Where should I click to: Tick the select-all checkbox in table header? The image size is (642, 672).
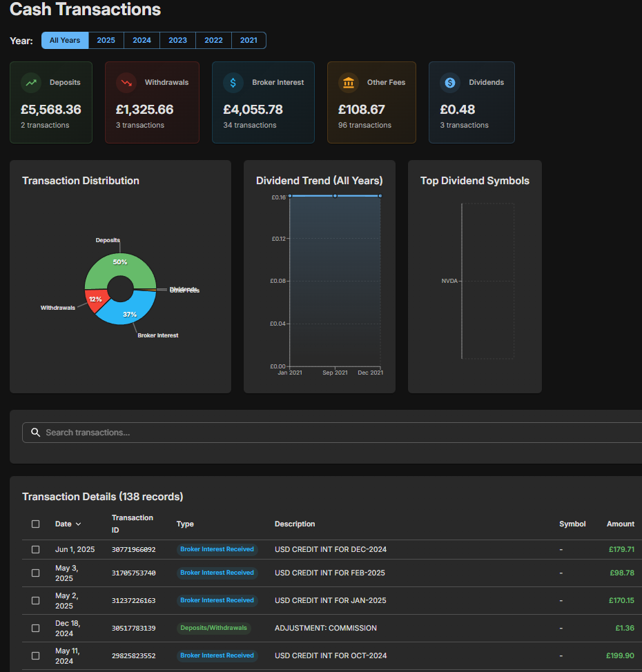[x=36, y=524]
